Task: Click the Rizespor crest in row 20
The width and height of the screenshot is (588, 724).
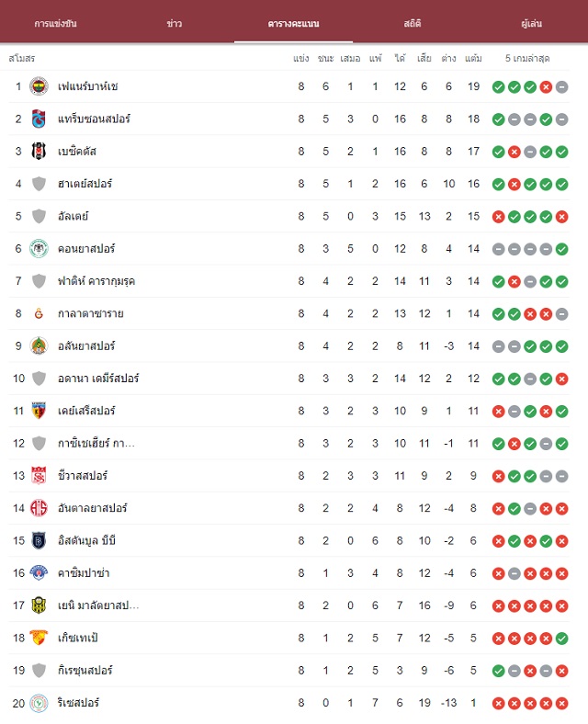Action: 39,703
